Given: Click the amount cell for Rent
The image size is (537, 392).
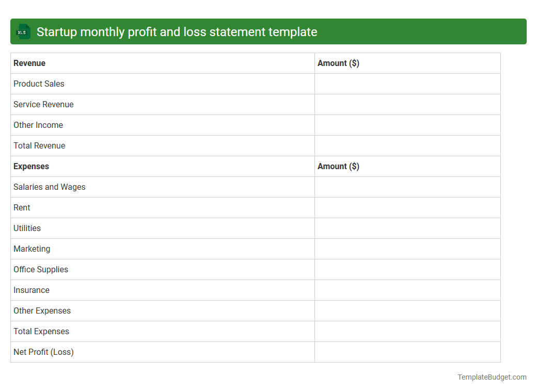Looking at the screenshot, I should [407, 207].
